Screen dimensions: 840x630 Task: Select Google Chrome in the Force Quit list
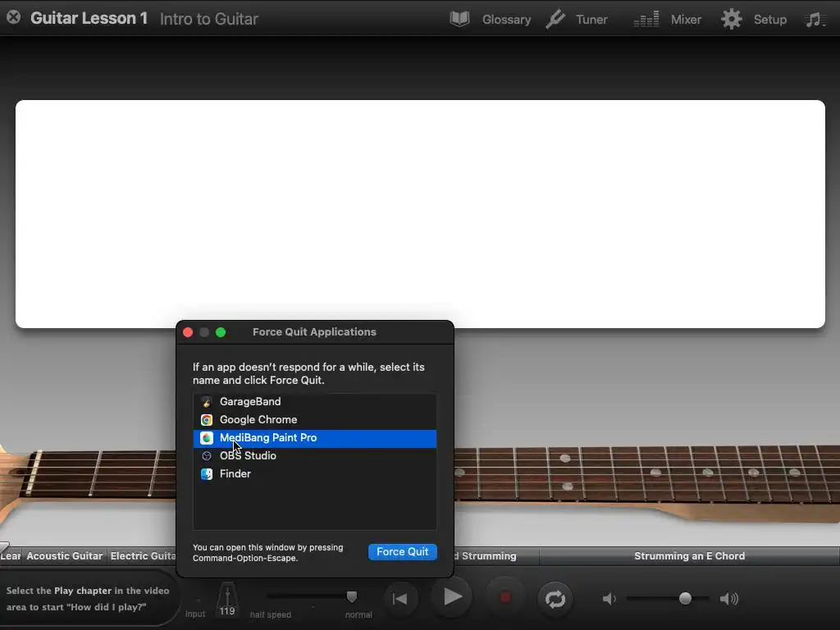[314, 420]
